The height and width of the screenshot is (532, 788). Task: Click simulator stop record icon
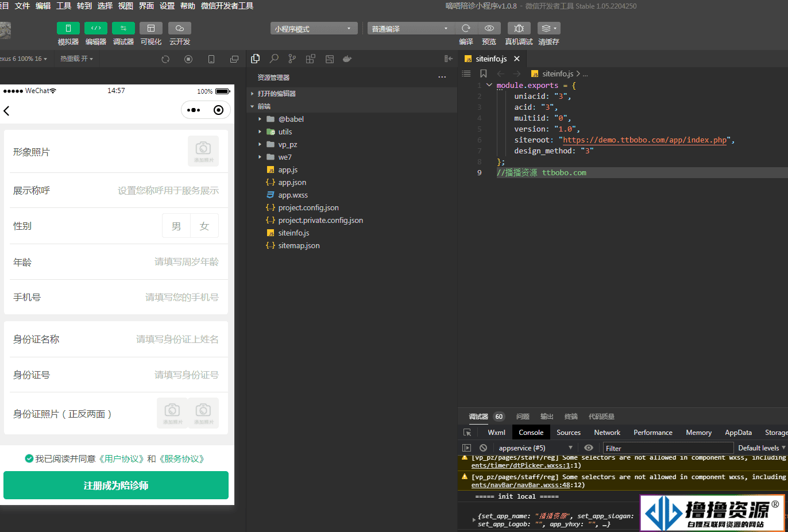coord(188,59)
